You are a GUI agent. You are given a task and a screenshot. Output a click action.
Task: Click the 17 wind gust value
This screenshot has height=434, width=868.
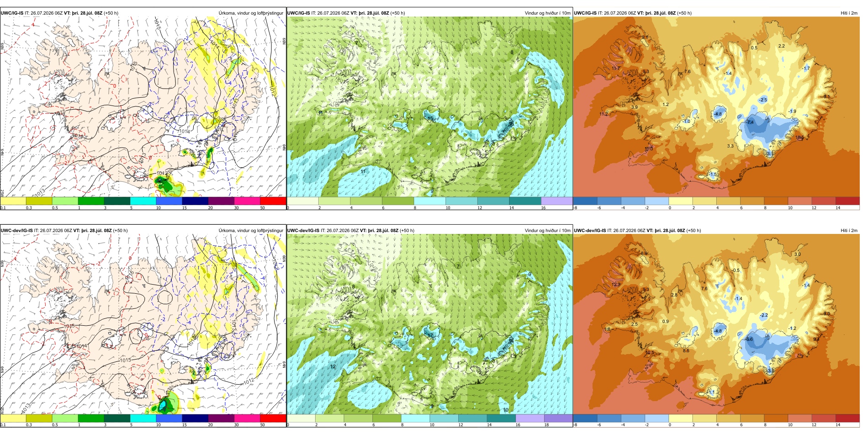pyautogui.click(x=430, y=335)
